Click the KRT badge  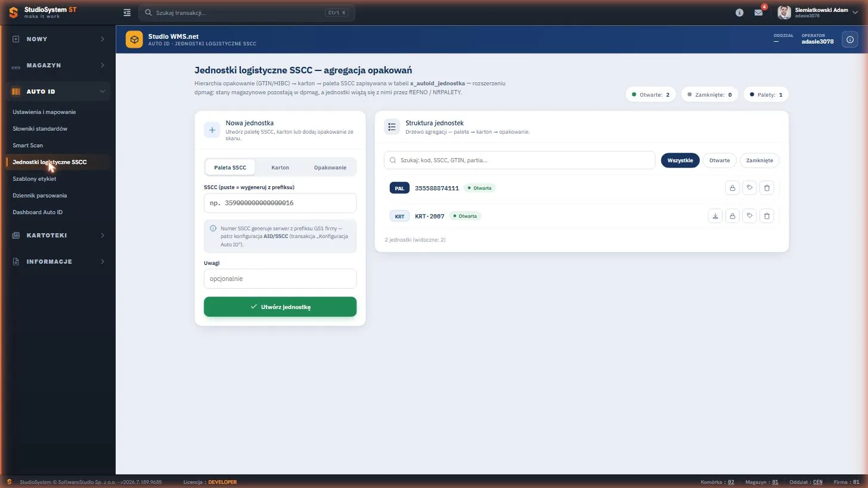[x=399, y=216]
